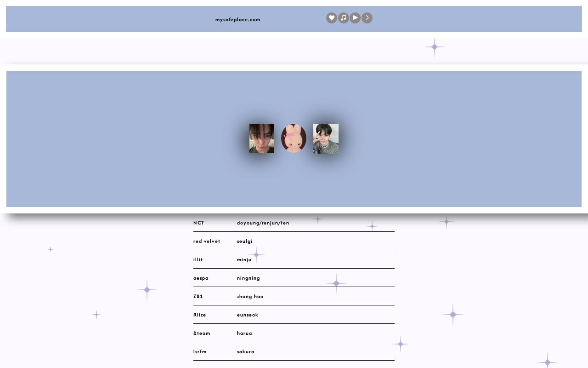Click the left close-up face photo
588x368 pixels.
(x=262, y=138)
